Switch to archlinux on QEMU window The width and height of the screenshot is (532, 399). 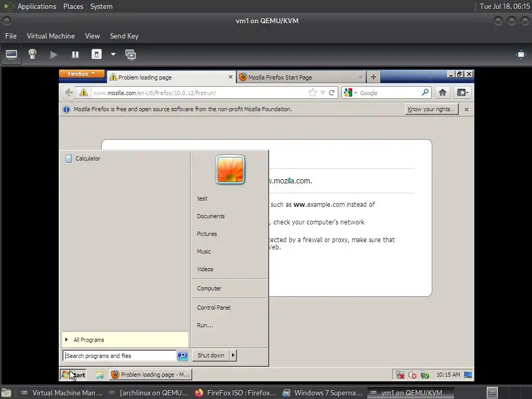tap(148, 393)
